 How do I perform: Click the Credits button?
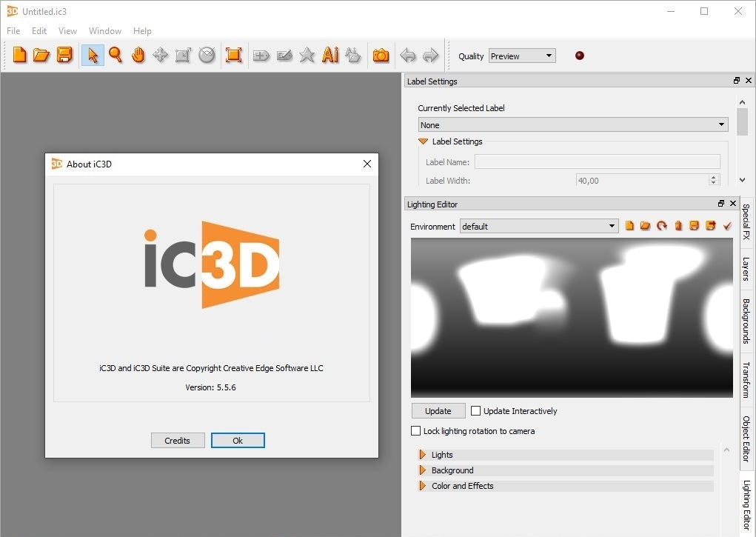pos(178,440)
